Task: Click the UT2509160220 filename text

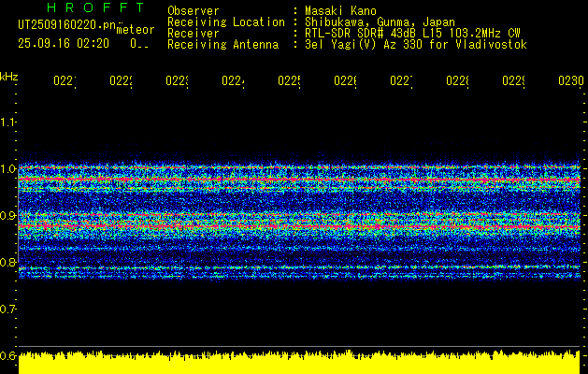Action: (67, 25)
